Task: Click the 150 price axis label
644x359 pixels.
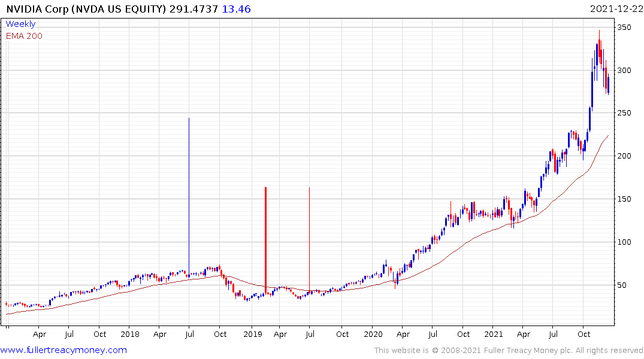Action: pyautogui.click(x=624, y=199)
